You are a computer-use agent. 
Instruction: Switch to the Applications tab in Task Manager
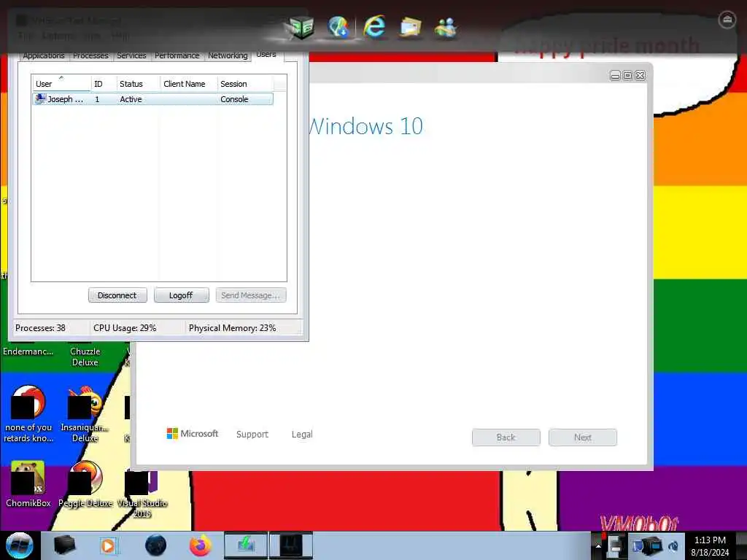pyautogui.click(x=43, y=55)
